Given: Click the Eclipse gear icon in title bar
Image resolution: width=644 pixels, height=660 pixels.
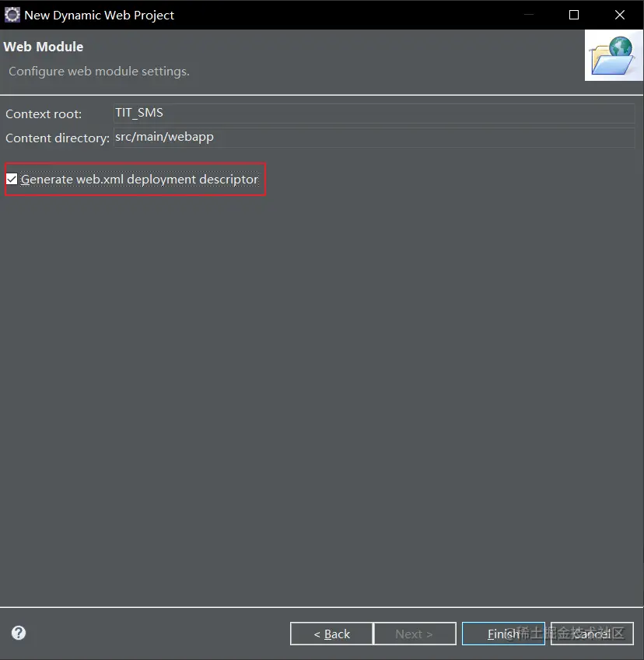Looking at the screenshot, I should (12, 15).
